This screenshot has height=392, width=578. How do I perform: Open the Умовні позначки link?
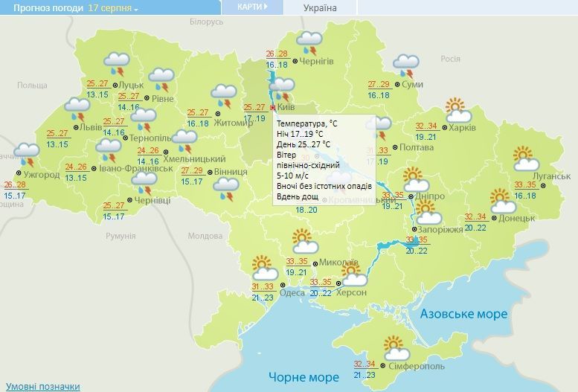point(42,387)
